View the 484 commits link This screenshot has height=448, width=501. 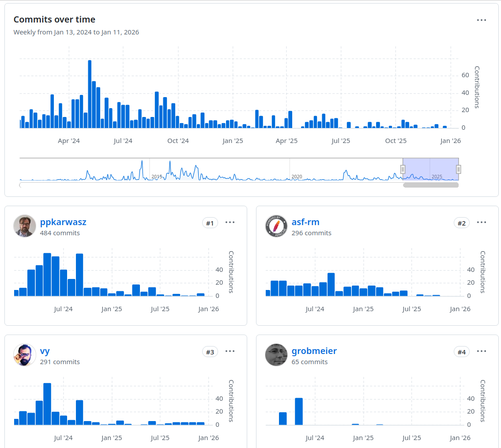[x=60, y=233]
